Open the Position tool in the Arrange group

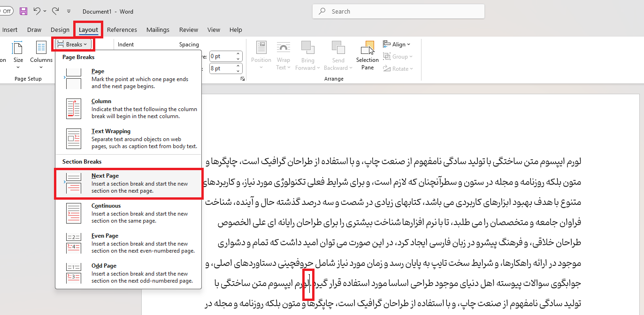pos(261,55)
